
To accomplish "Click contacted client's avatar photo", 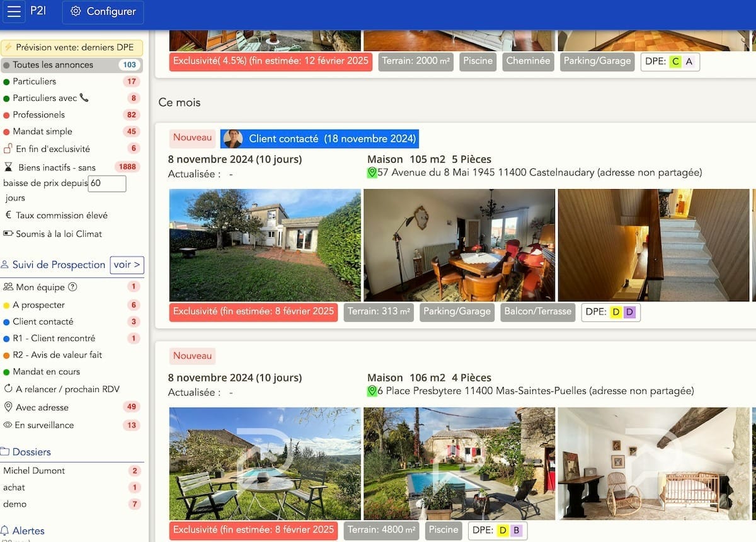I will (x=232, y=139).
